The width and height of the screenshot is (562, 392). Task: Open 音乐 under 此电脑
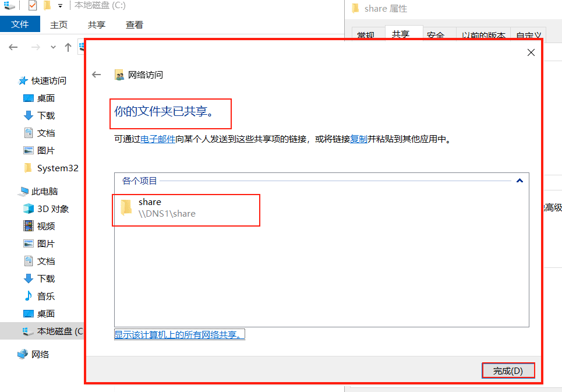tap(46, 296)
